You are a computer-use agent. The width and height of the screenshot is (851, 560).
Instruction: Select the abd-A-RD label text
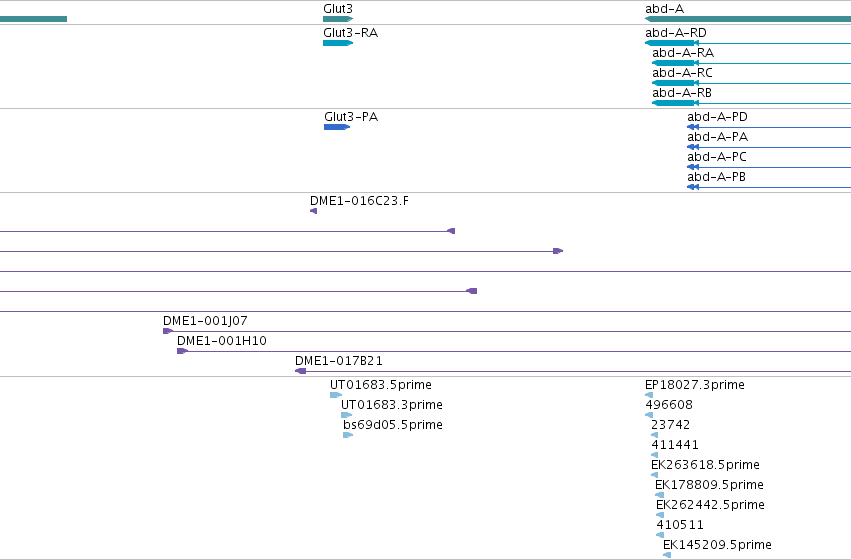point(676,33)
